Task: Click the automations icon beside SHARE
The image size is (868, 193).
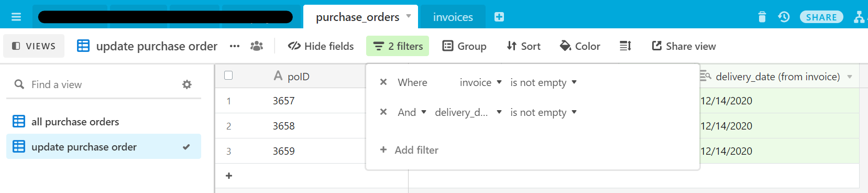Action: 859,17
